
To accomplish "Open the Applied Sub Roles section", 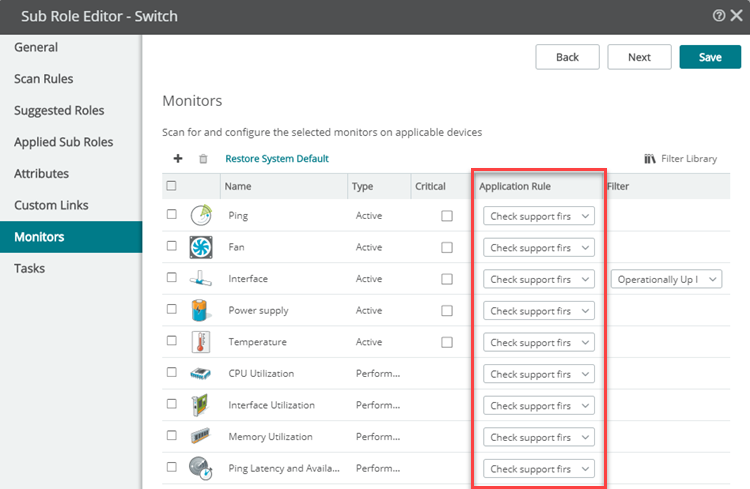I will click(x=71, y=142).
